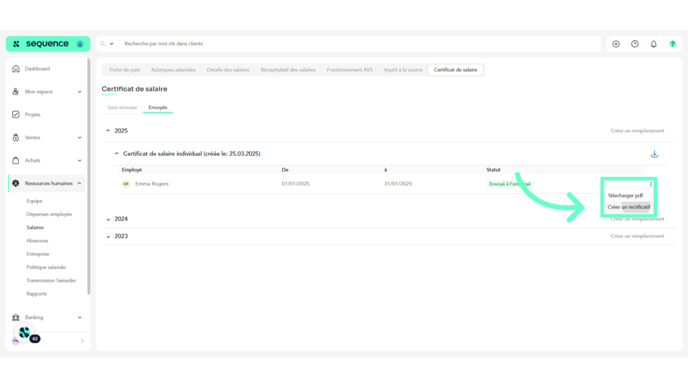Click the plus add icon in header
Image resolution: width=688 pixels, height=387 pixels.
616,44
